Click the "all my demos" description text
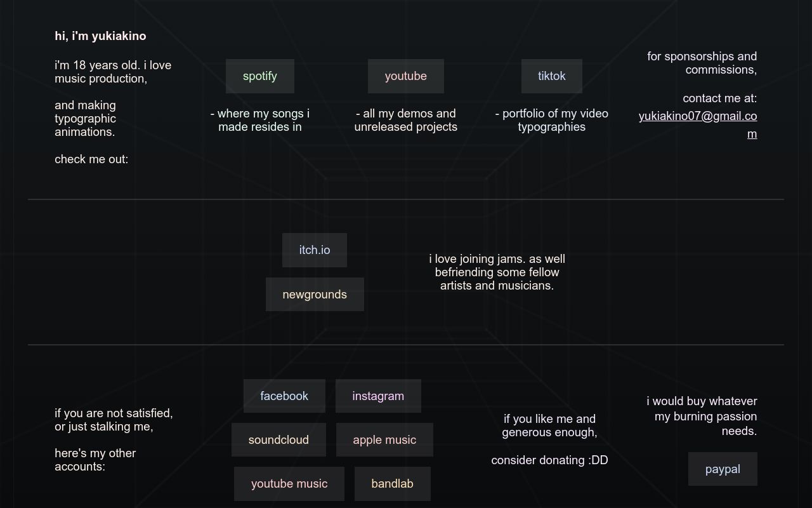812x508 pixels. (x=405, y=120)
